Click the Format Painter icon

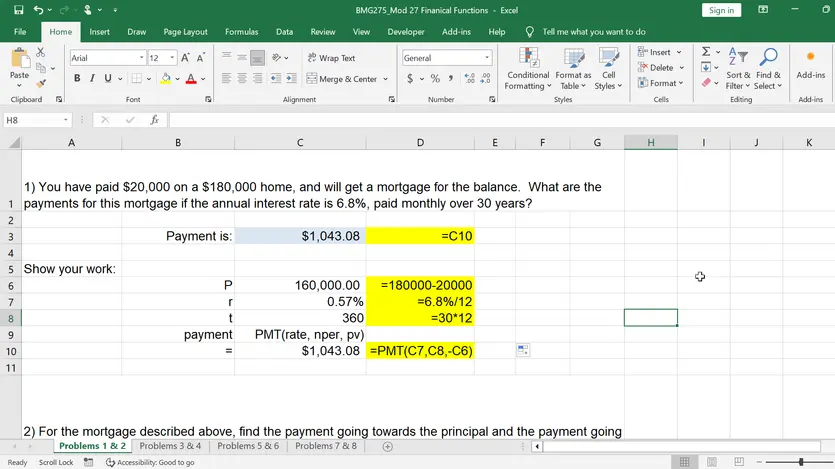click(x=40, y=83)
